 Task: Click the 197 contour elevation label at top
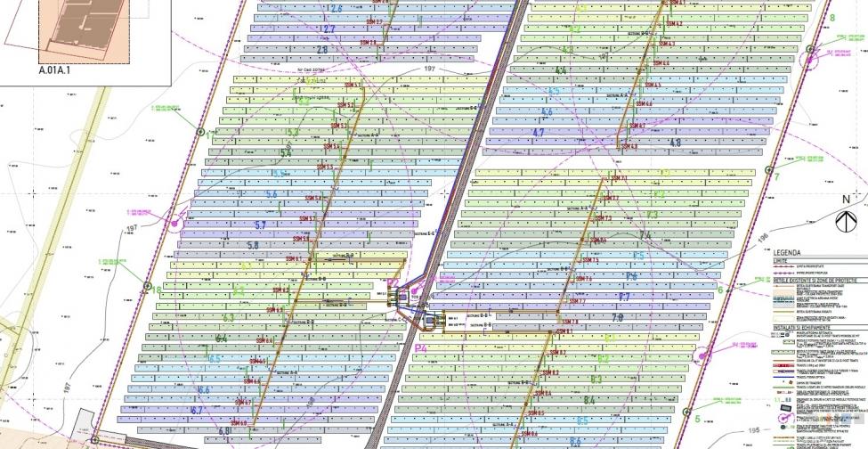click(x=429, y=68)
